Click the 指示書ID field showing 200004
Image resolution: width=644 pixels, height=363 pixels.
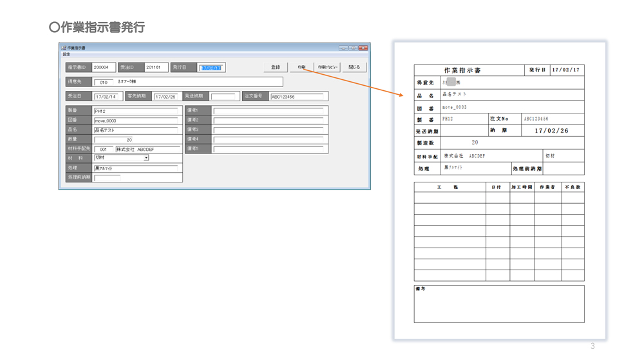(104, 68)
